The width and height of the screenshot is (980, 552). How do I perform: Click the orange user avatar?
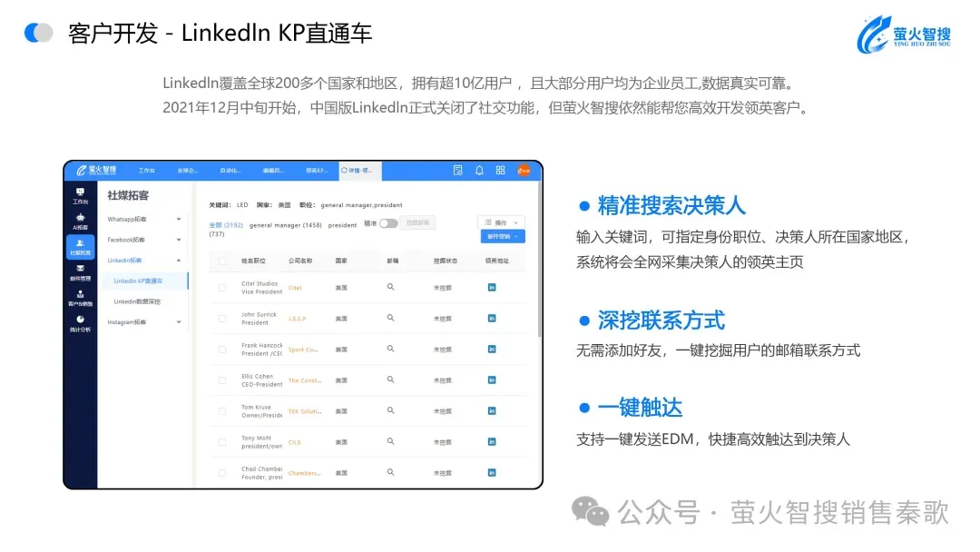point(524,171)
